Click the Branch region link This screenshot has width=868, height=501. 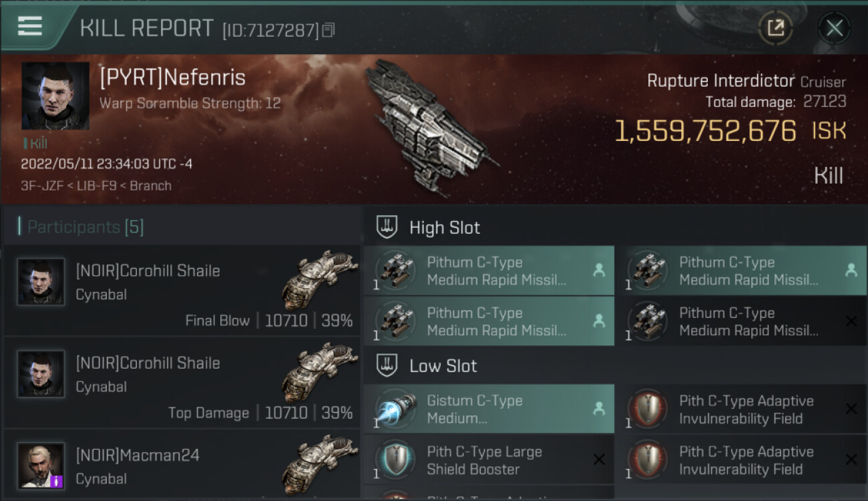point(150,186)
